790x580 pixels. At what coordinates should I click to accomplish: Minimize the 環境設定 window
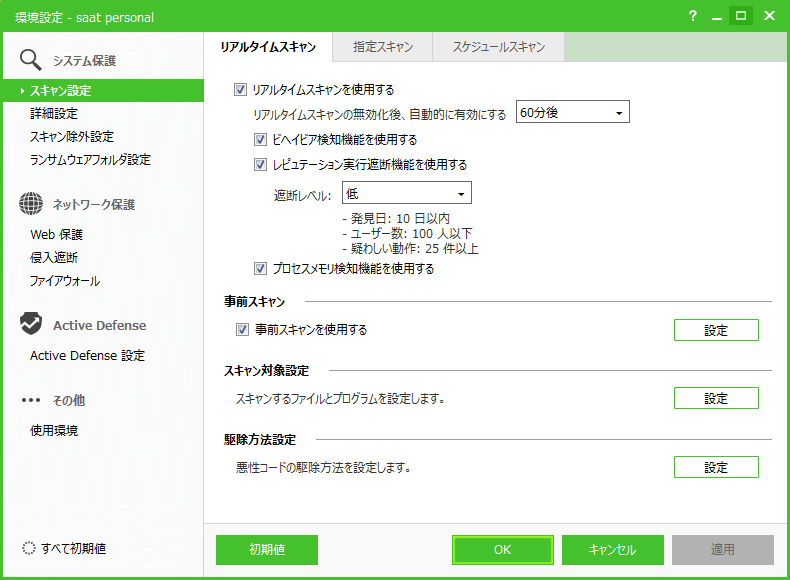(717, 17)
